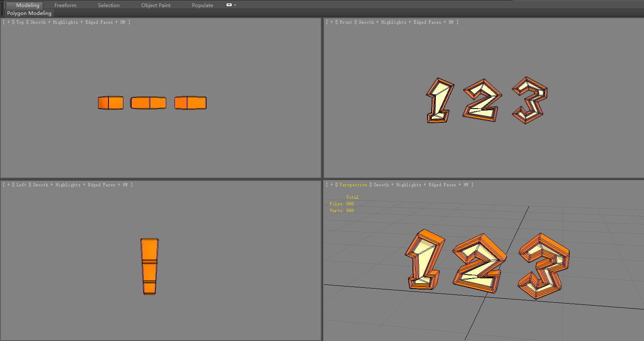Open the Front view name menu
Screen dimensions: 644x341
click(346, 22)
